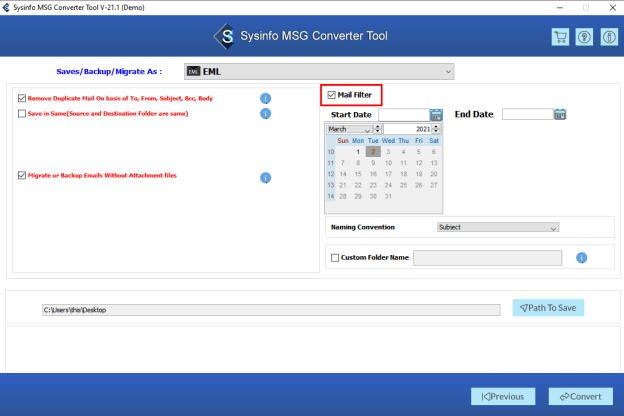This screenshot has width=624, height=416.
Task: Select March 7 in the calendar
Action: pyautogui.click(x=343, y=163)
